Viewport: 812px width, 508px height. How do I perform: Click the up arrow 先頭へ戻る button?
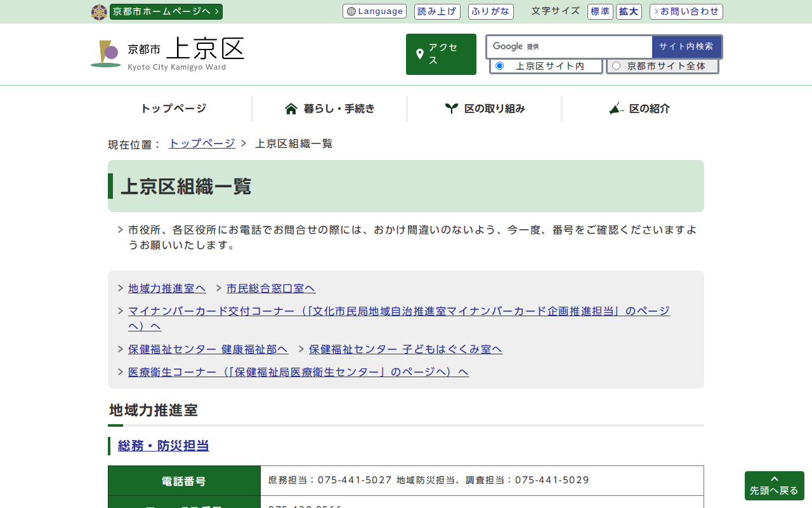pos(774,486)
